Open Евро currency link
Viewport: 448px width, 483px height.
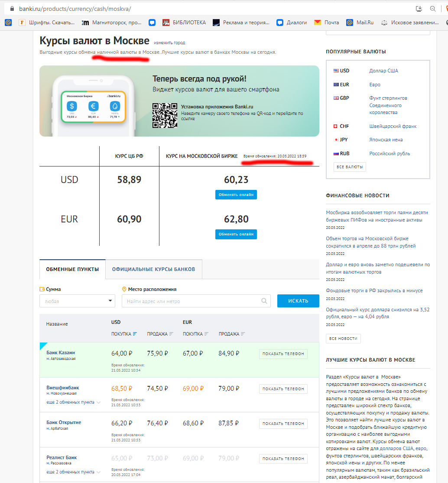coord(375,85)
